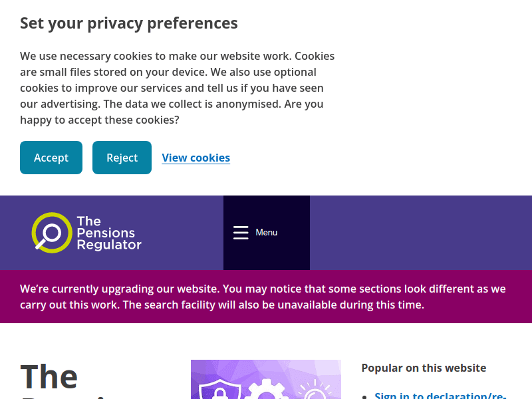The image size is (532, 399).
Task: Click The Pensions Regulator logo
Action: click(x=86, y=233)
